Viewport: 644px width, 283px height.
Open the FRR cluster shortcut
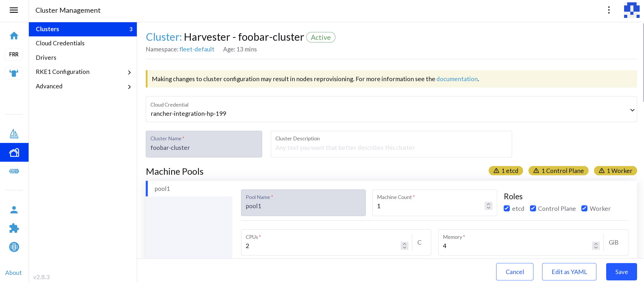pyautogui.click(x=14, y=54)
